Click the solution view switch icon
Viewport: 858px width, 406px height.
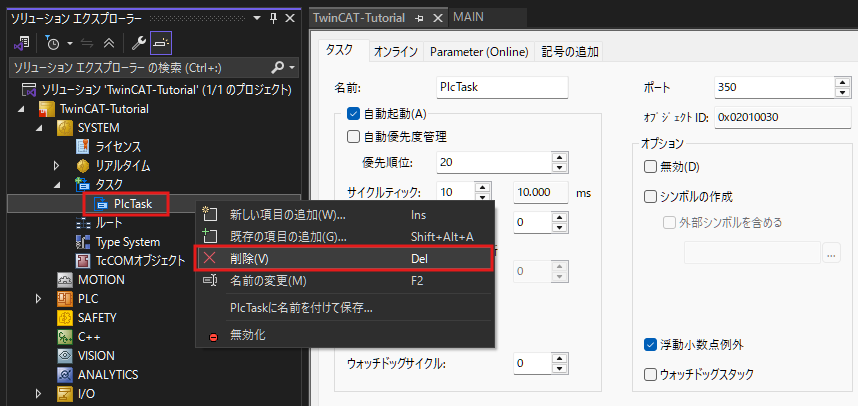coord(22,44)
